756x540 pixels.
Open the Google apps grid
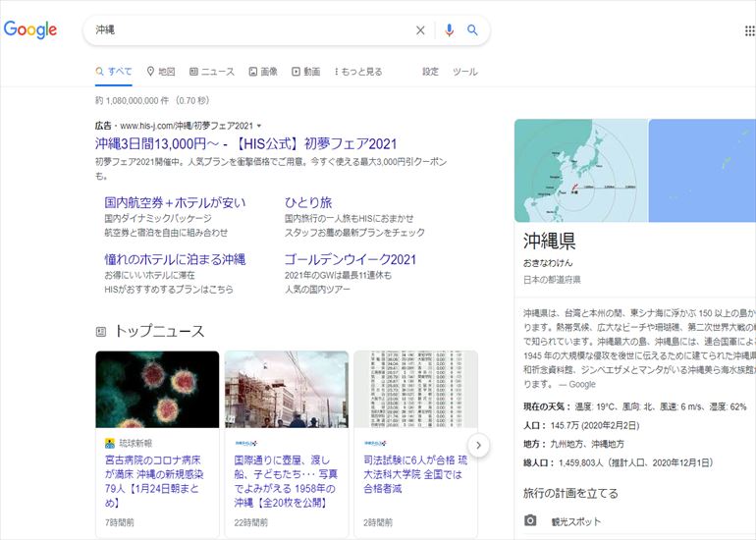[x=750, y=30]
